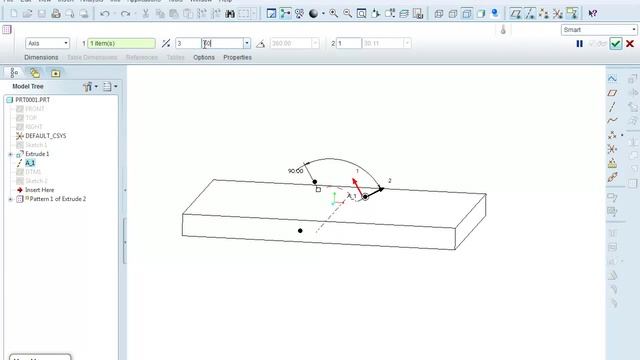Toggle datum points display icon

click(544, 14)
